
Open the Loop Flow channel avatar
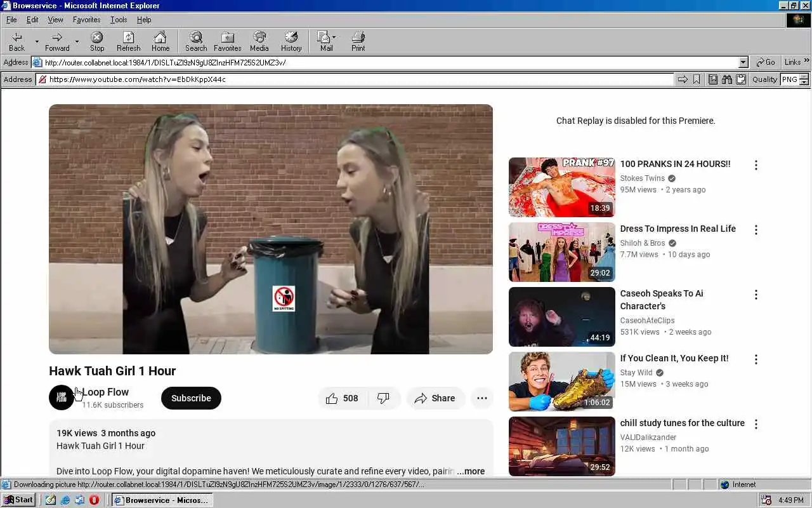pos(62,398)
